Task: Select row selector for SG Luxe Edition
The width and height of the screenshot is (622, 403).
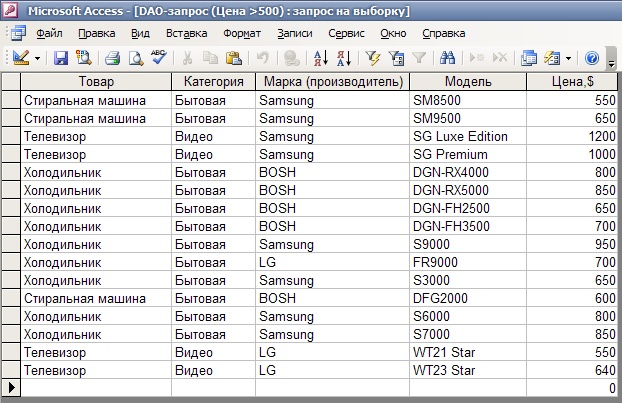Action: point(11,136)
